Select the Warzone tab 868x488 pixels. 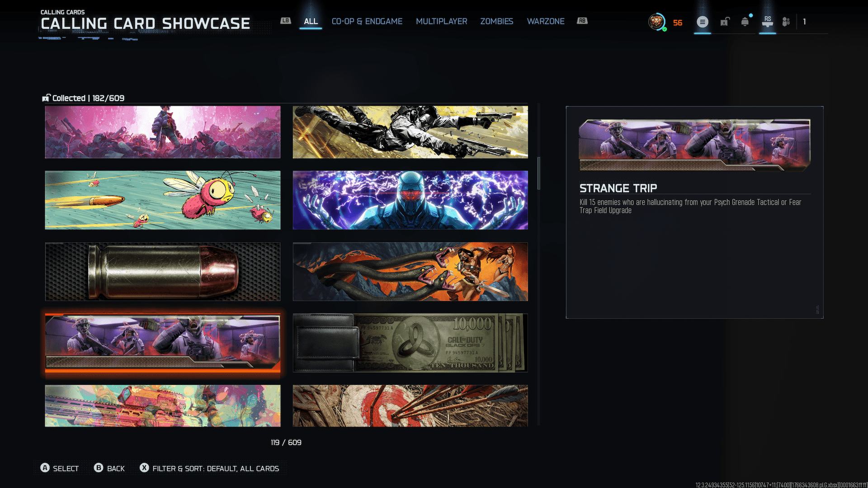(545, 21)
